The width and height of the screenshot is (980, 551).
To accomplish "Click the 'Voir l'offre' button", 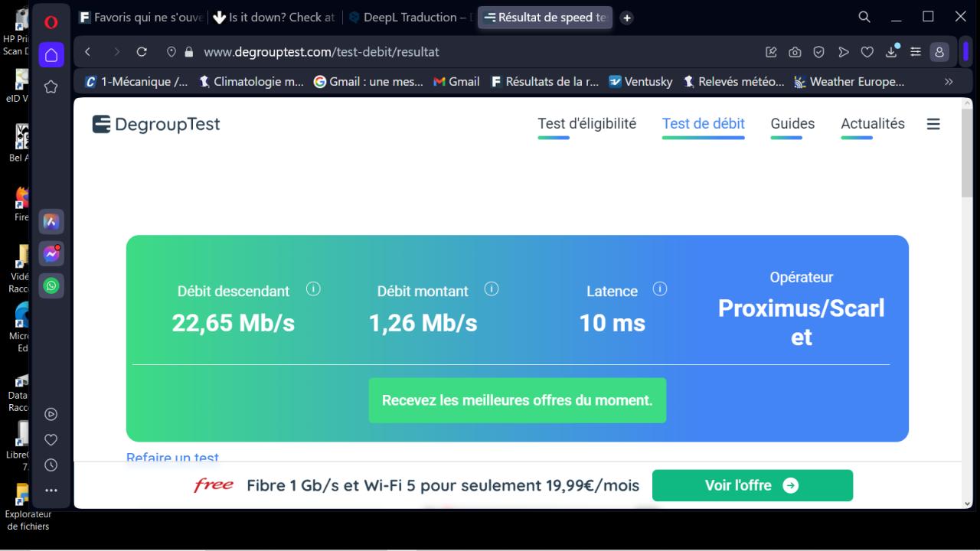I will pos(753,485).
